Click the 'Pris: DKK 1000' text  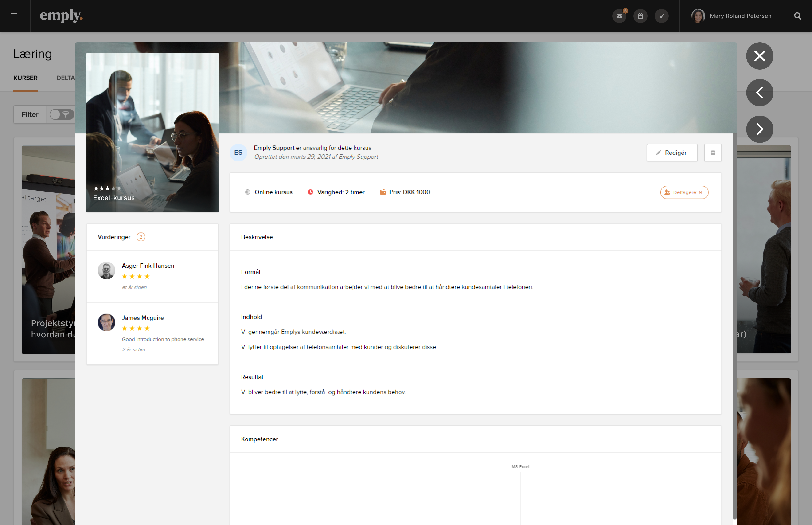click(410, 192)
